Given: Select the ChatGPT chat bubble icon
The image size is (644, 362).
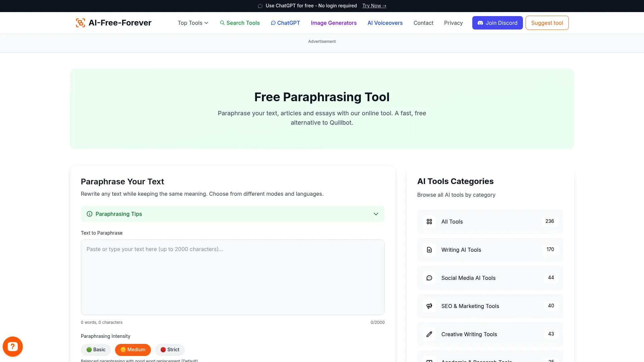Looking at the screenshot, I should pyautogui.click(x=274, y=23).
